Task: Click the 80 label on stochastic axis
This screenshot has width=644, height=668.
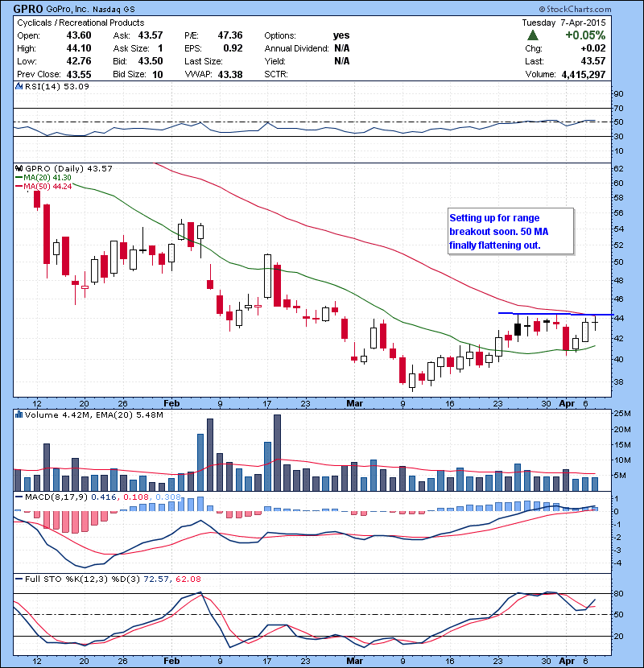Action: 618,594
